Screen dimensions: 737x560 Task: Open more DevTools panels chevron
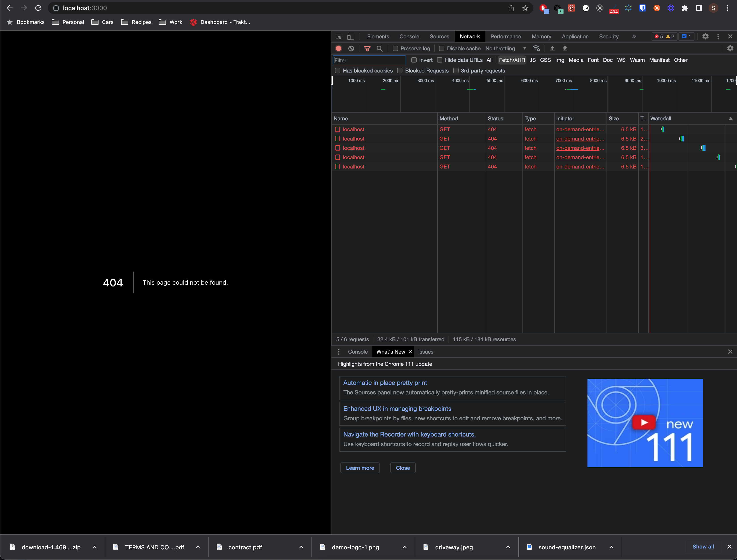tap(634, 36)
